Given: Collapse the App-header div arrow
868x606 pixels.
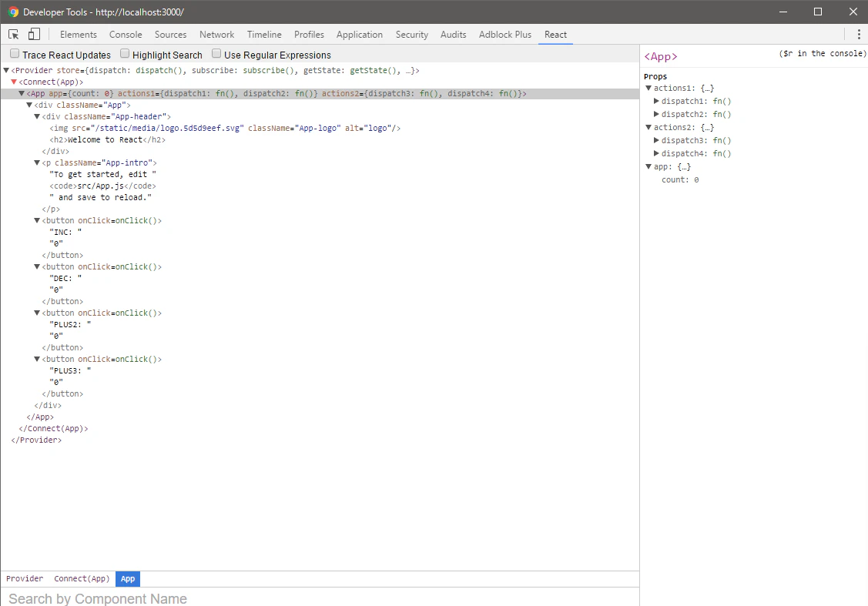Looking at the screenshot, I should (x=38, y=117).
